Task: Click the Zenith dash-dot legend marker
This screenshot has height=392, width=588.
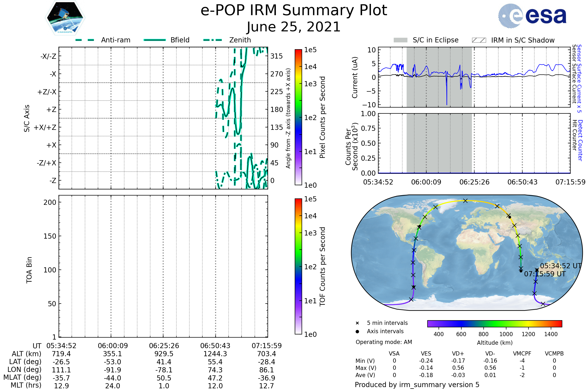Action: point(213,40)
